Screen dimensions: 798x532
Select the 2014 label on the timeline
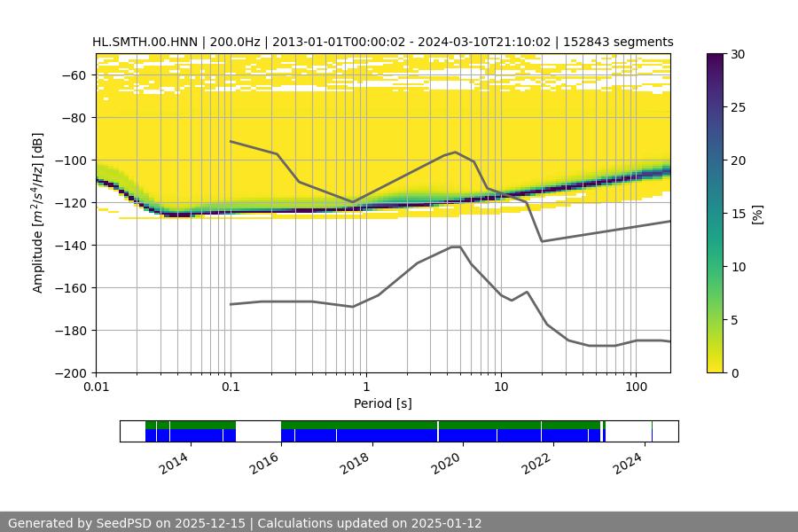(x=174, y=463)
